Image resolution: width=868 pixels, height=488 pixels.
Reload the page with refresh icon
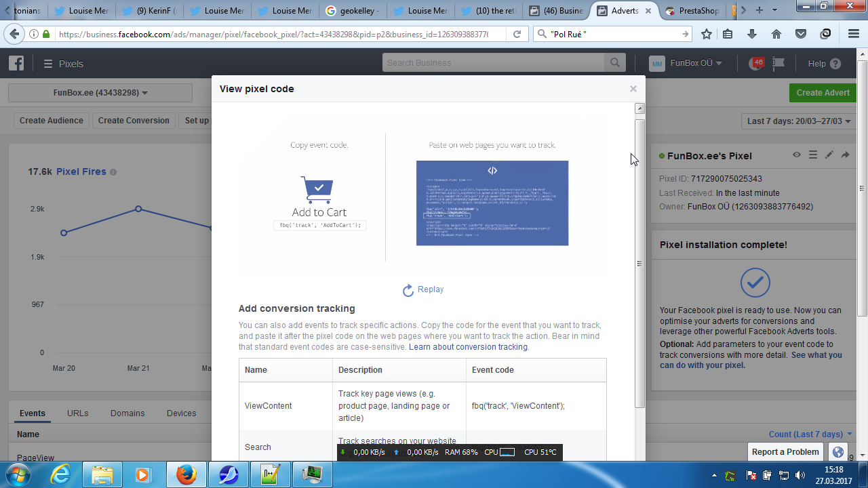(x=517, y=35)
